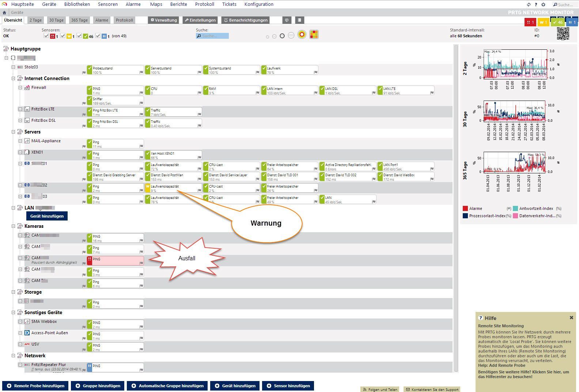Screen dimensions: 579x392
Task: Click the dark blue Prozessorlast-Index legend swatch
Action: click(465, 216)
